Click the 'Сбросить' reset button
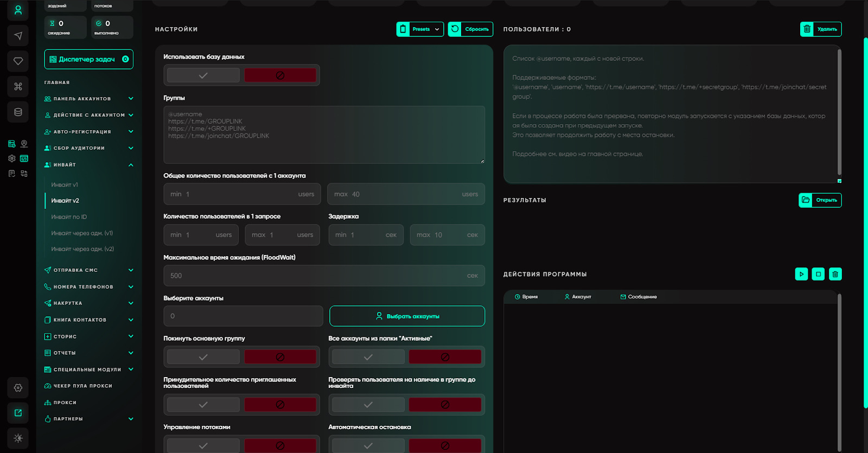Image resolution: width=868 pixels, height=453 pixels. pos(470,29)
